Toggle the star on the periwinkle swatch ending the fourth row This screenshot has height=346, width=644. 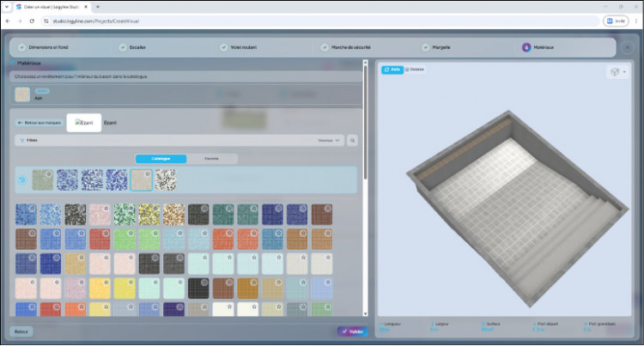coord(328,282)
